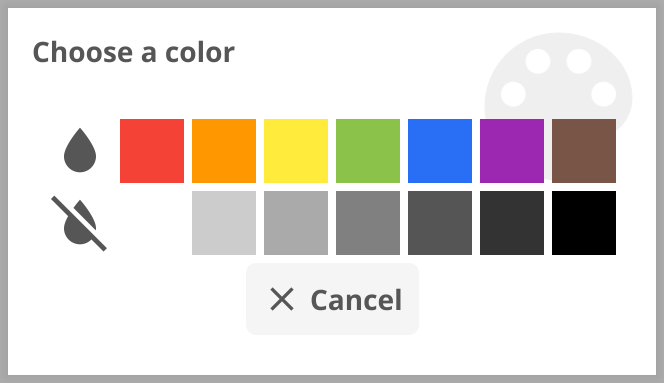Pick the brown color swatch
Screen dimensions: 664x383
584,151
